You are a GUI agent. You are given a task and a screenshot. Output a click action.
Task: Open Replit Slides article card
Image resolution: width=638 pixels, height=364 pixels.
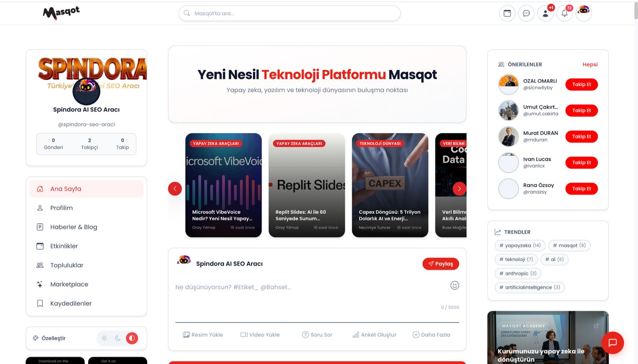point(307,185)
